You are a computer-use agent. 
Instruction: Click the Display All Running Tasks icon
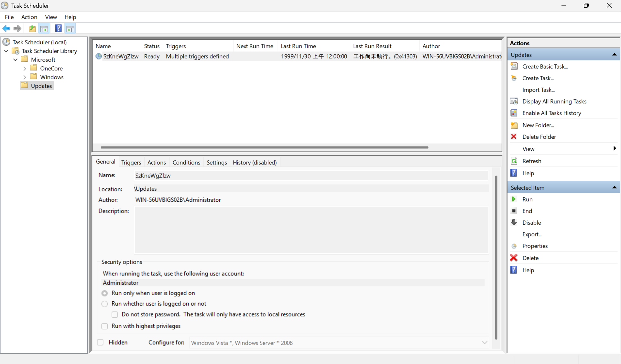(x=514, y=101)
